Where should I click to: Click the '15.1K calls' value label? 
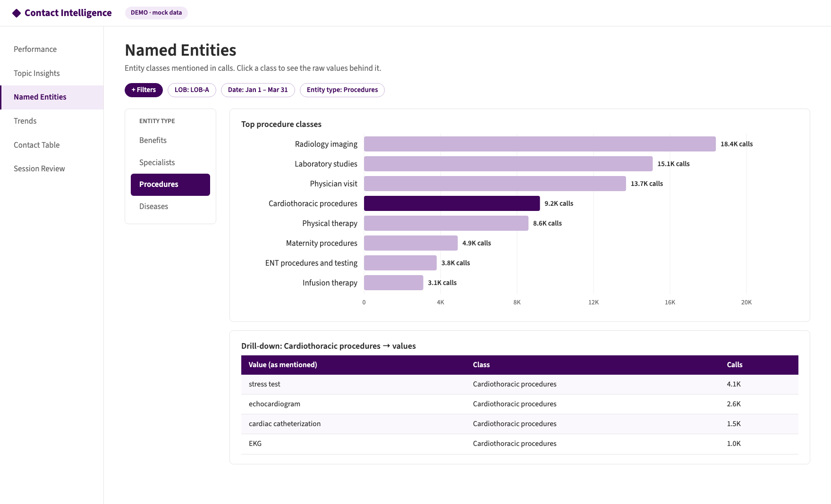tap(673, 164)
